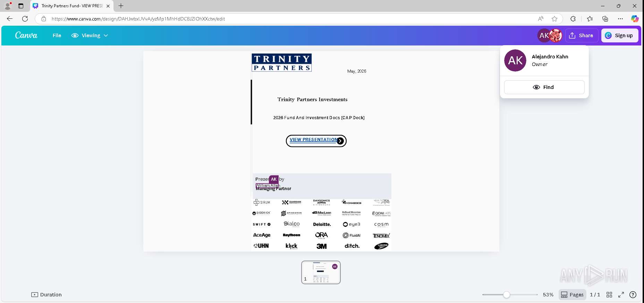Screen dimensions: 644x303
Task: Click the 'Trinity Partners Investments' heading
Action: point(312,99)
